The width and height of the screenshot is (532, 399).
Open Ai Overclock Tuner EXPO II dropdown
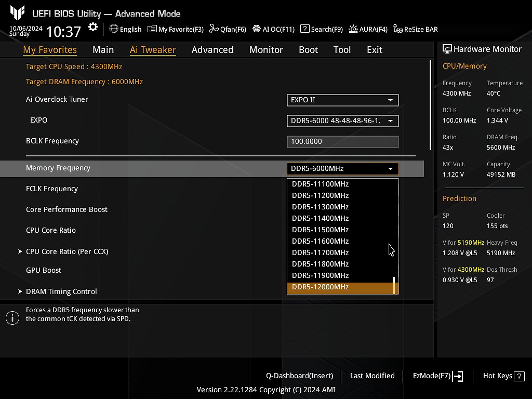click(343, 100)
